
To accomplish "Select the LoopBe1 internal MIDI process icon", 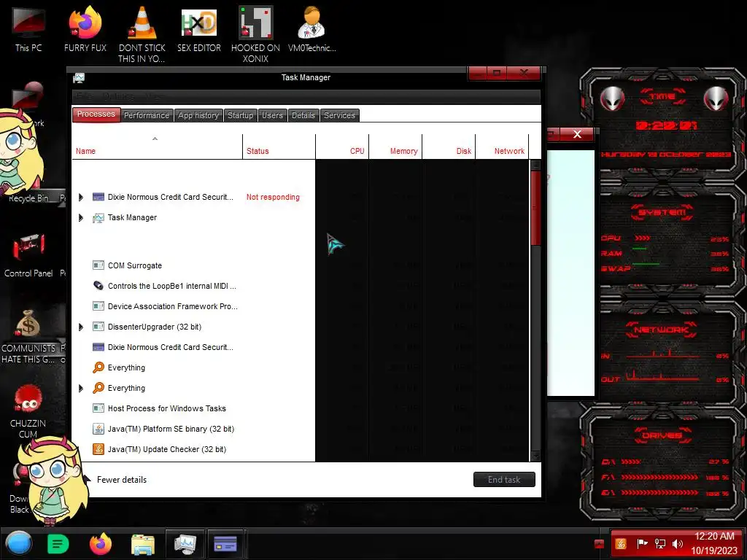I will 98,286.
